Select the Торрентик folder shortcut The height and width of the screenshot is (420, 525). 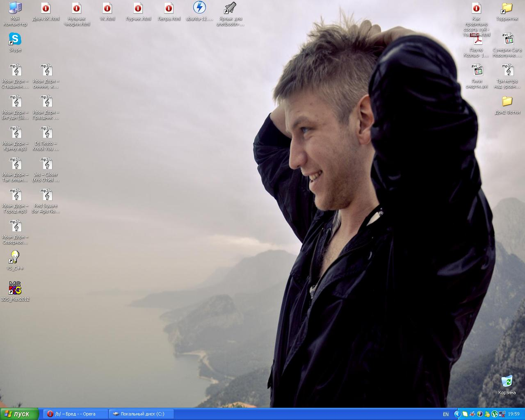point(507,8)
